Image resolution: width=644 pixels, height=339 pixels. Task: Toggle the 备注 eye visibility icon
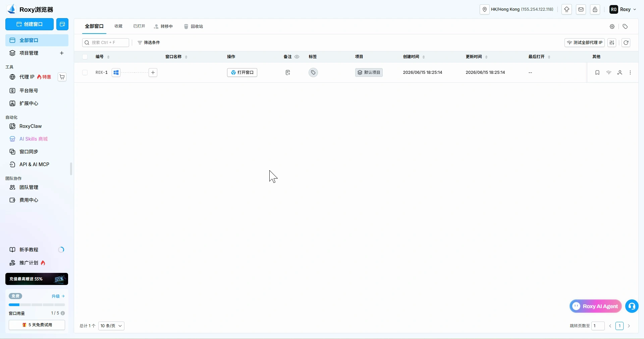pyautogui.click(x=297, y=57)
